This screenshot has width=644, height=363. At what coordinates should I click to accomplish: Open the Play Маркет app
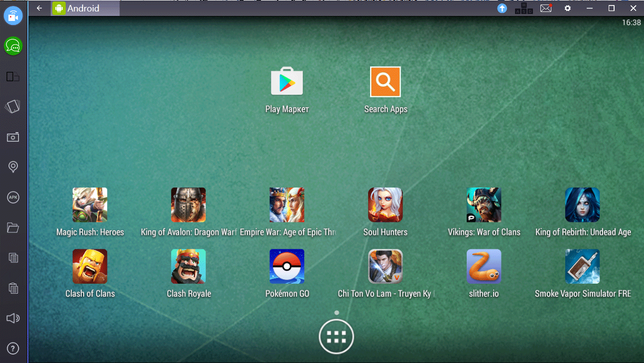click(287, 81)
